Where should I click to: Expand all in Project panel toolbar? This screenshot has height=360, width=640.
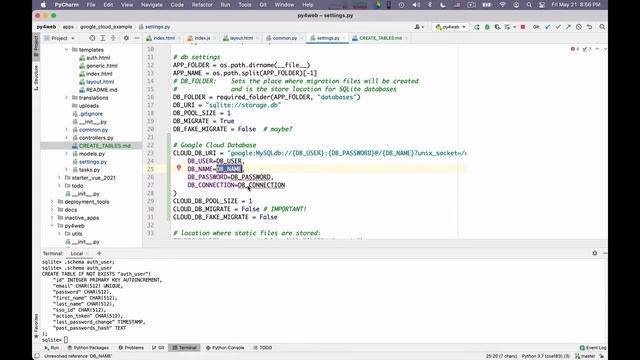pyautogui.click(x=102, y=38)
